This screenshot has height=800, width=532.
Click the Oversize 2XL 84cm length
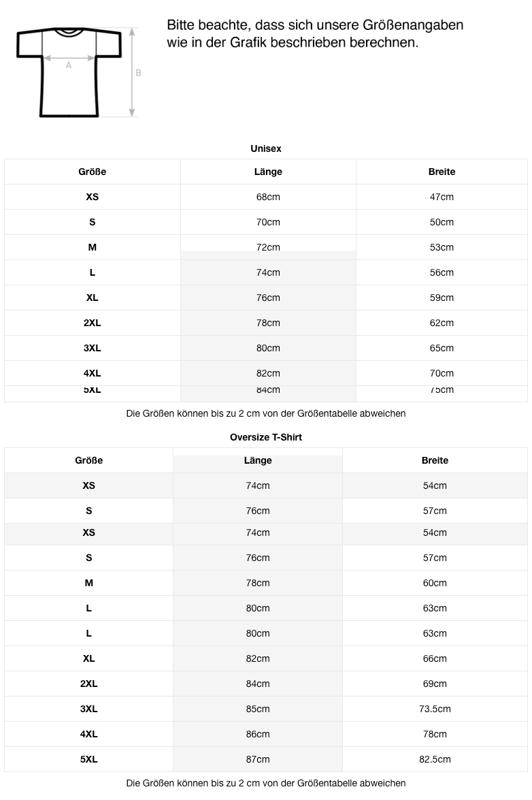click(x=258, y=684)
